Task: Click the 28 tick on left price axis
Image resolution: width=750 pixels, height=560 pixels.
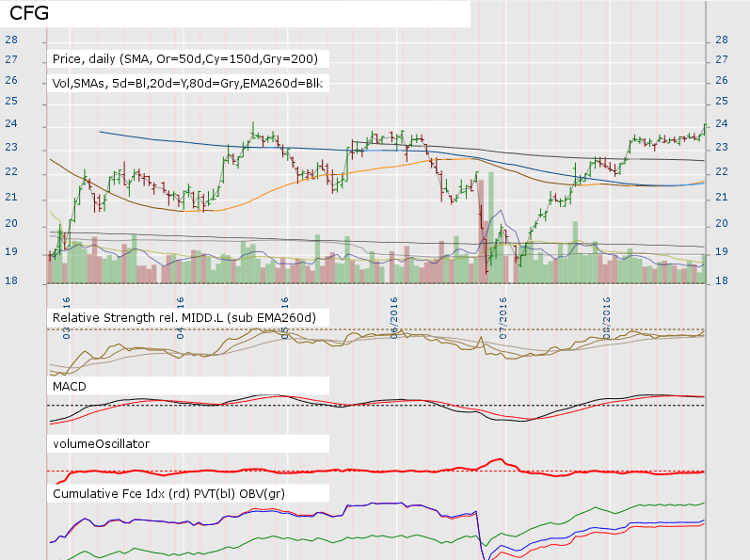Action: click(x=10, y=40)
